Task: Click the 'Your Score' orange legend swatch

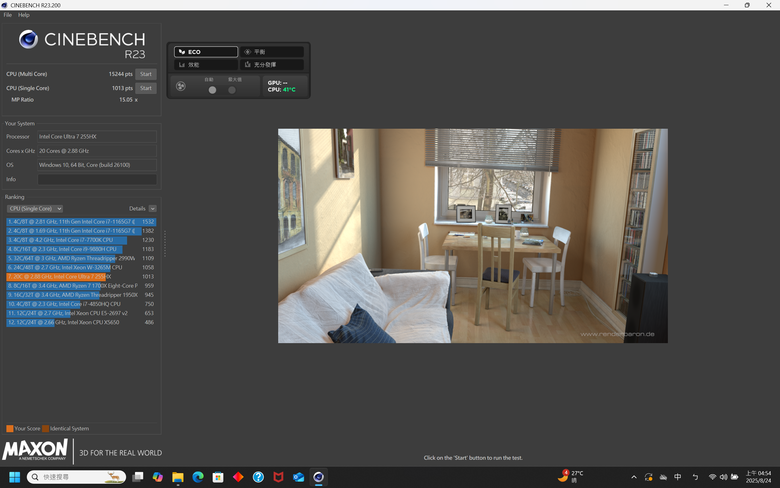Action: pos(10,429)
